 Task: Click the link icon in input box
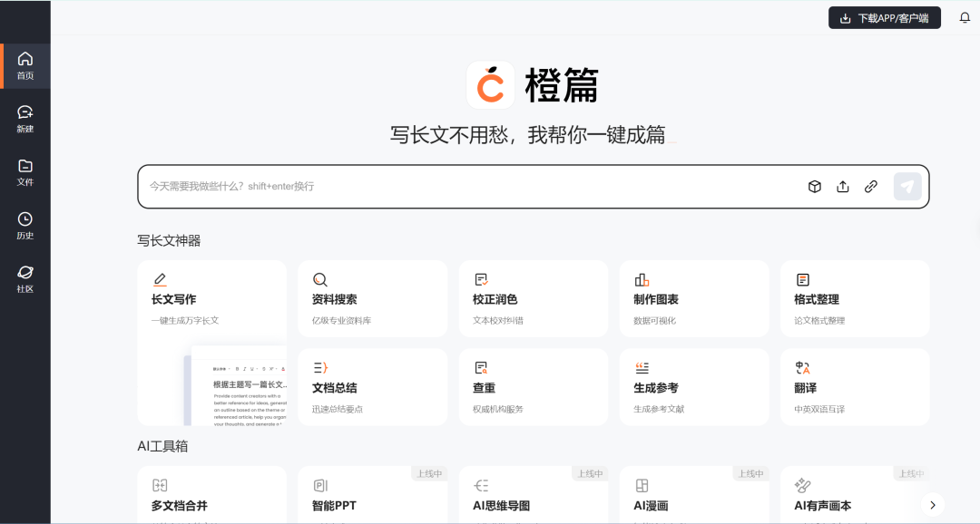[x=870, y=186]
